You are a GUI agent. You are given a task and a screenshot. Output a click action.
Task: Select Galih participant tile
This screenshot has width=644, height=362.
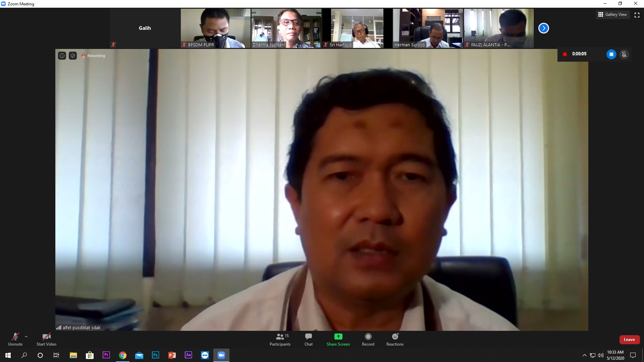point(145,28)
